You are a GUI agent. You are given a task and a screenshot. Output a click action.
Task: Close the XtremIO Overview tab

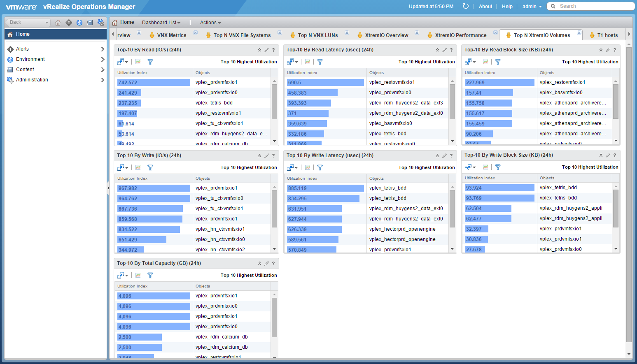(x=417, y=33)
